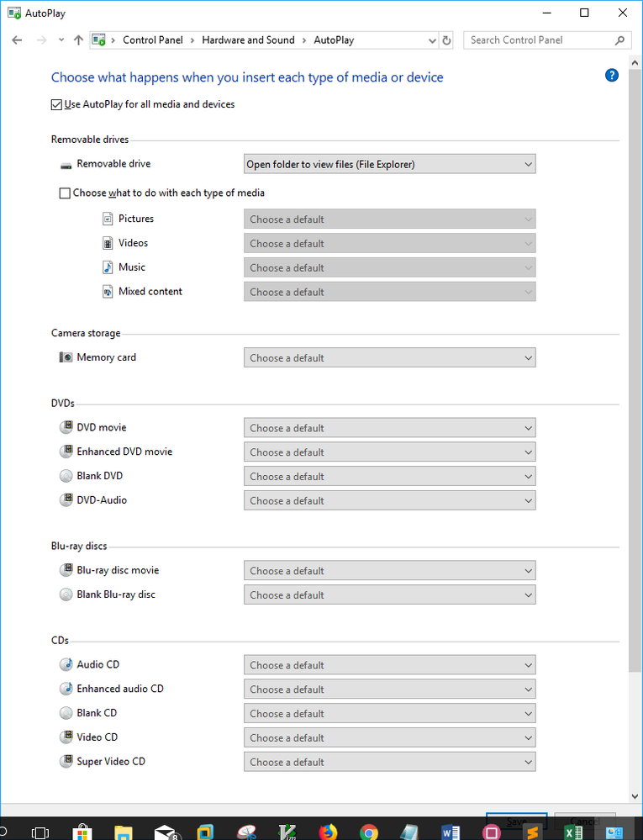This screenshot has height=840, width=643.
Task: Open the Blu-ray disc movie dropdown
Action: click(x=390, y=571)
